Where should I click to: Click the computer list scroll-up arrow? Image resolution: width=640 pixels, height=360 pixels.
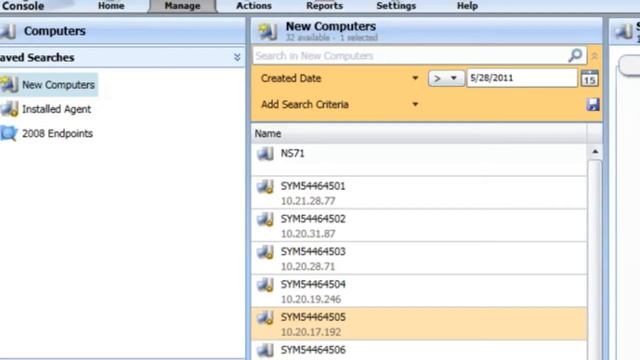point(595,152)
